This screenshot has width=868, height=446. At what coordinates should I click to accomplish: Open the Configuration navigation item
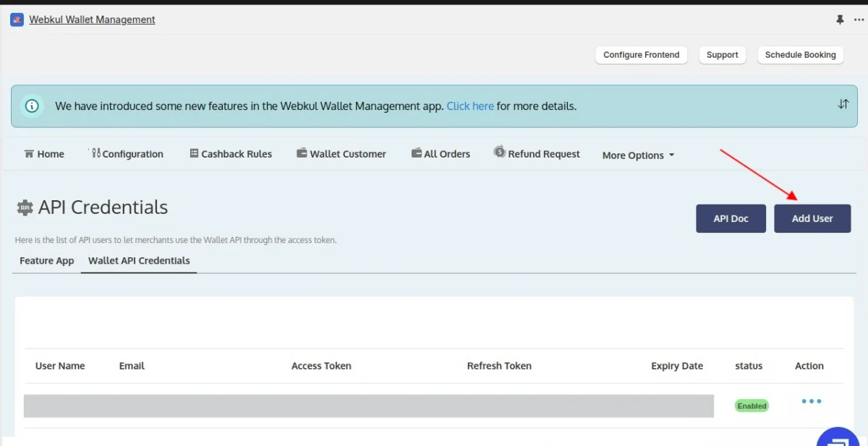(127, 154)
